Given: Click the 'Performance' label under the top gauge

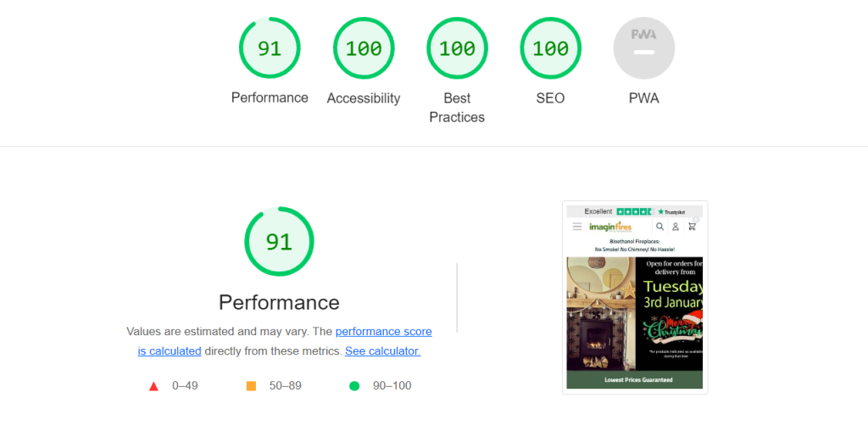Looking at the screenshot, I should point(270,98).
